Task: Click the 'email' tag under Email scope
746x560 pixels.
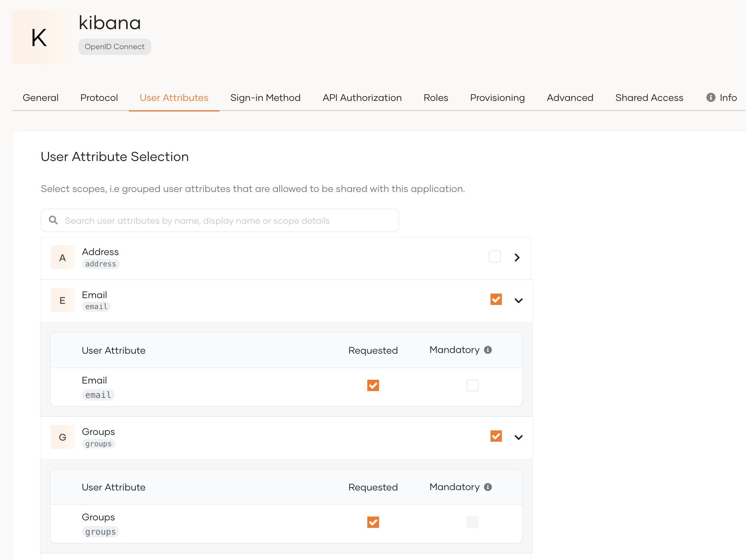Action: (96, 306)
